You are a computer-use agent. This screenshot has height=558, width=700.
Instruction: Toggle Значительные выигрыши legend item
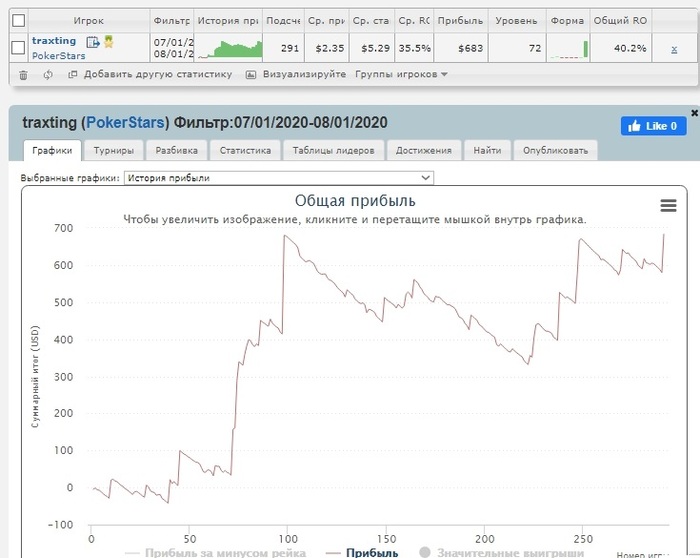pos(502,553)
